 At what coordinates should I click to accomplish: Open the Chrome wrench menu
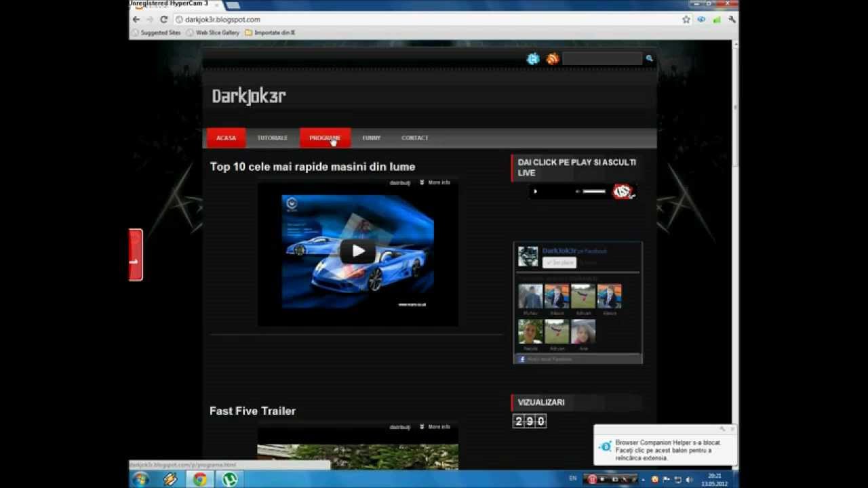[x=732, y=20]
